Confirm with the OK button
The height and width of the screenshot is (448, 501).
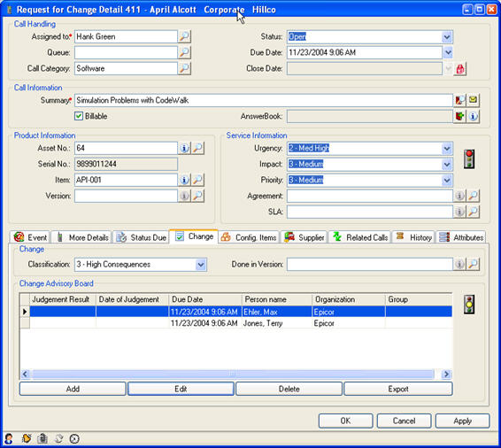tap(346, 421)
